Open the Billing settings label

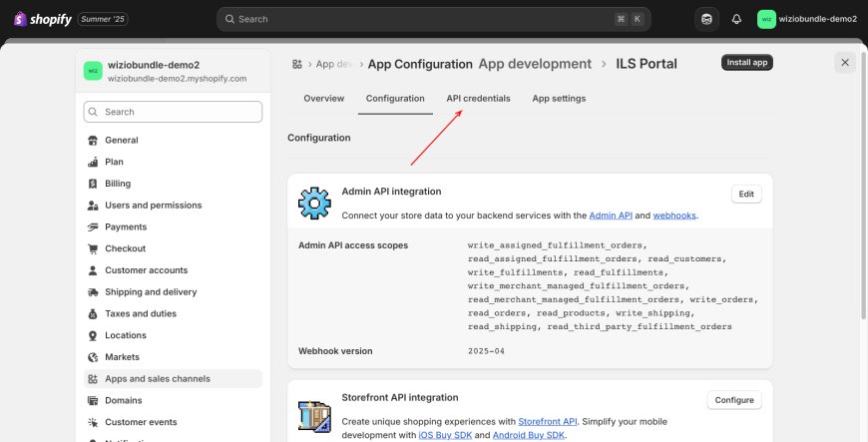coord(118,184)
